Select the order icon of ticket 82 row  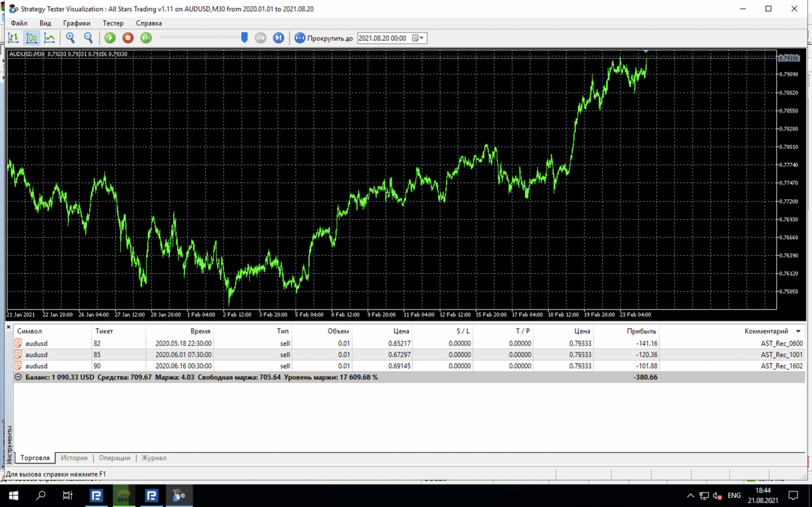tap(18, 343)
